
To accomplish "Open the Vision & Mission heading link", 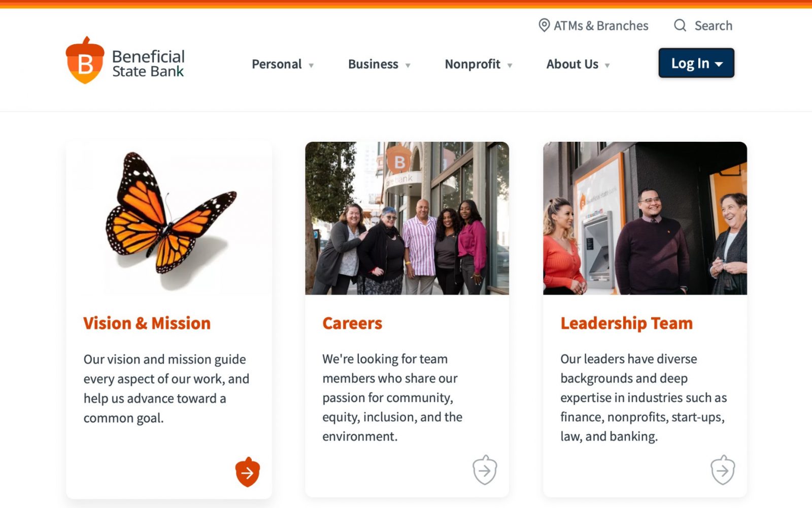I will pos(147,324).
